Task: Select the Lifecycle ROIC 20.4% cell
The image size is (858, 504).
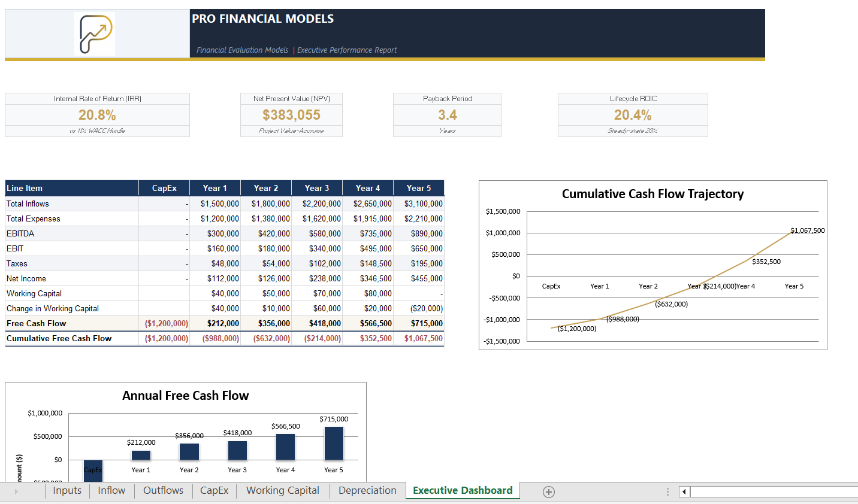Action: tap(633, 115)
